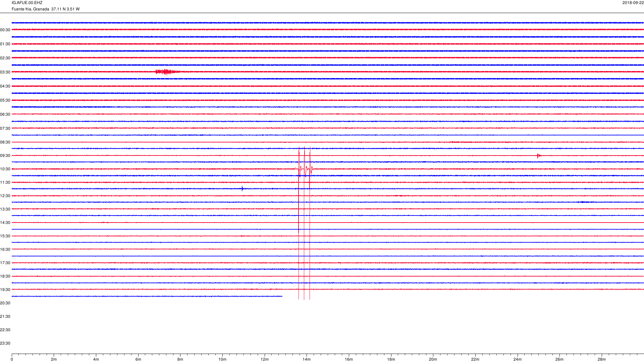This screenshot has height=362, width=644.
Task: Click the date 2018-09-22
Action: pos(633,3)
